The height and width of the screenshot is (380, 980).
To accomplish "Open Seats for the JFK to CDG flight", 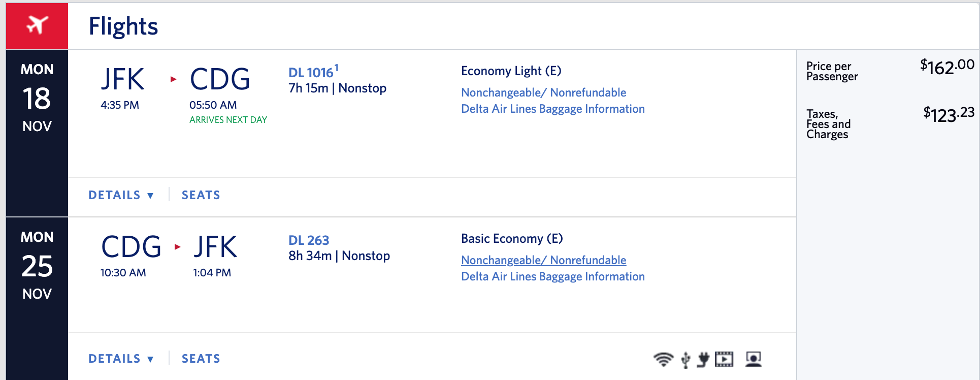I will 201,195.
